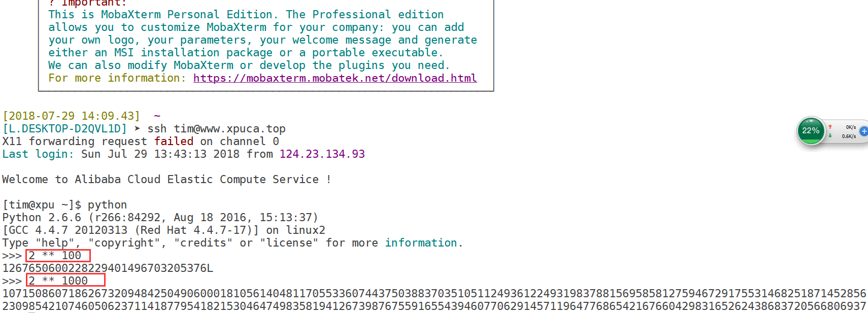Click the highlighted "2 ** 1000" command
The height and width of the screenshot is (313, 868).
click(x=65, y=281)
